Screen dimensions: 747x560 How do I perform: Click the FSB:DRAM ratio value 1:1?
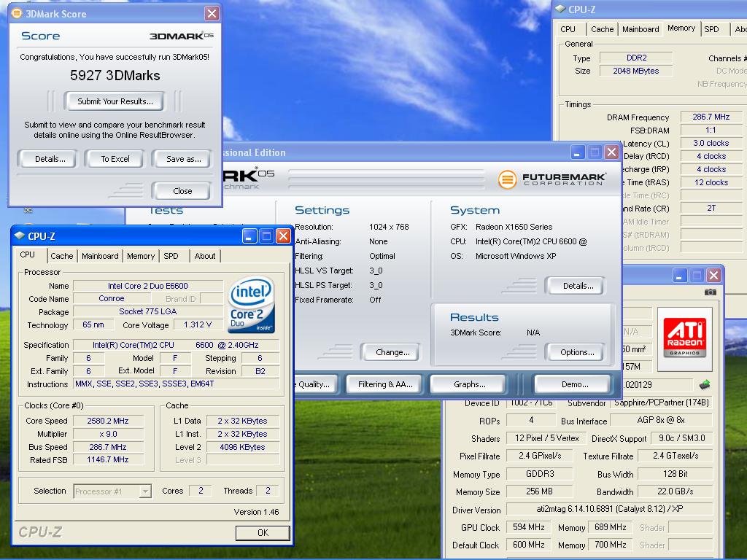(x=711, y=130)
